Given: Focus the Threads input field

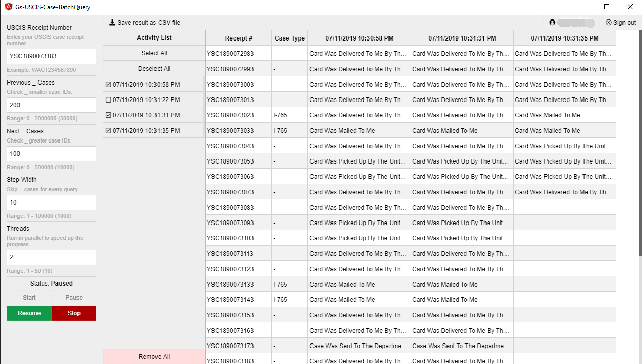Looking at the screenshot, I should tap(51, 257).
